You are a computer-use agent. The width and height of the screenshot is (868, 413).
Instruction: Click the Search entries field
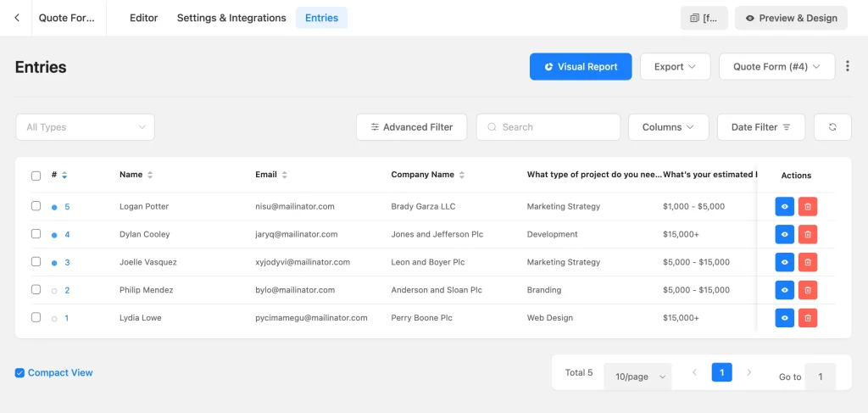click(548, 126)
